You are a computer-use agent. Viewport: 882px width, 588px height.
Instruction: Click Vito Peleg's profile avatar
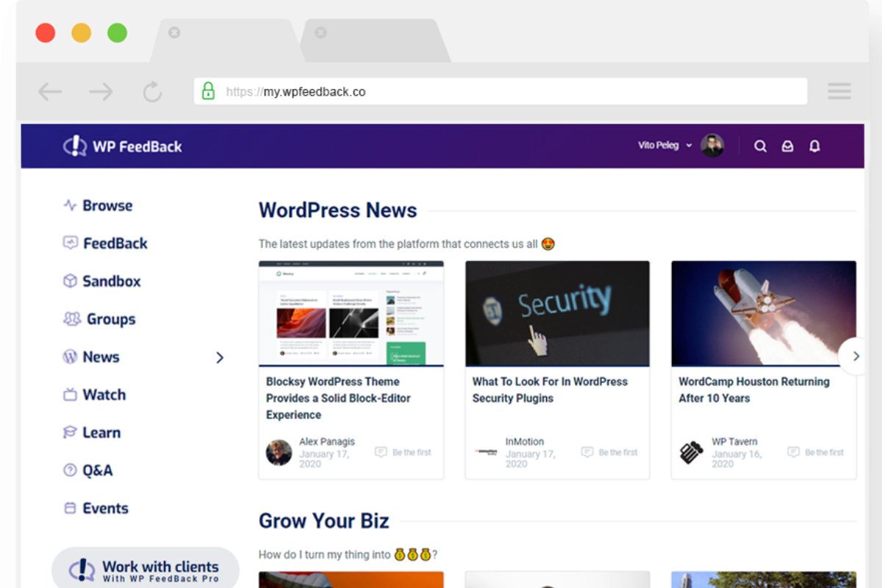(712, 146)
